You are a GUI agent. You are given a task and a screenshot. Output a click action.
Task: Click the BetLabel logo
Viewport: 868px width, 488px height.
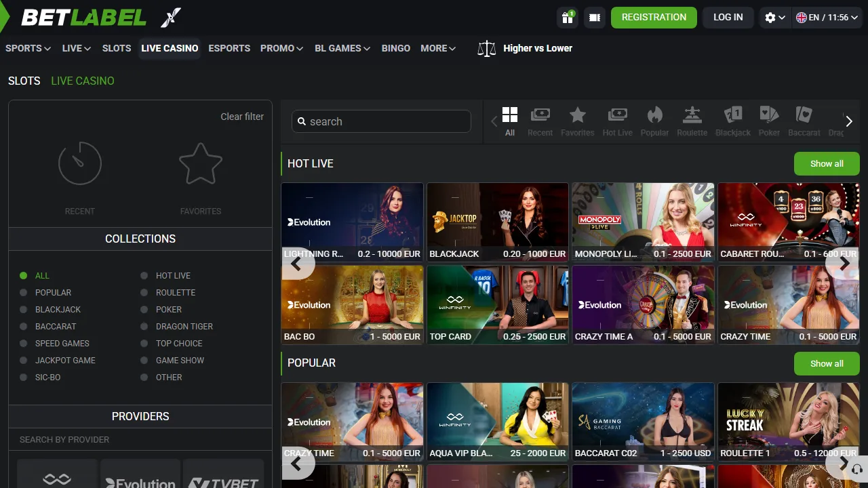84,18
